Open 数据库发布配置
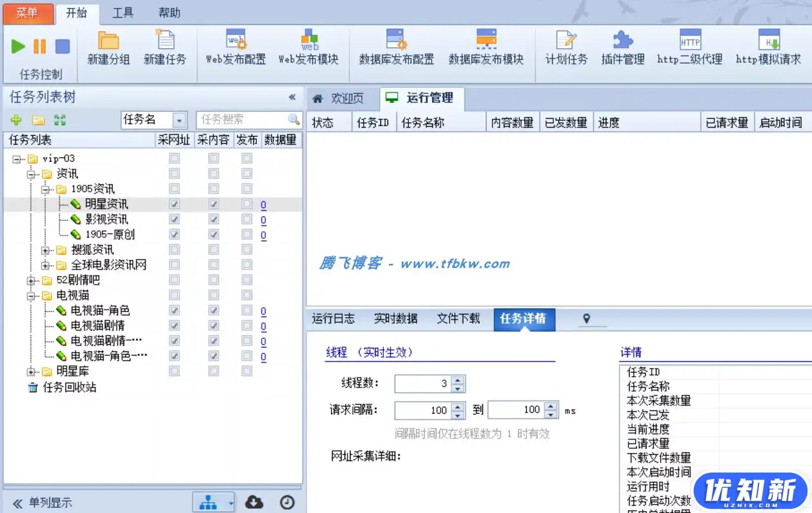 pyautogui.click(x=396, y=48)
